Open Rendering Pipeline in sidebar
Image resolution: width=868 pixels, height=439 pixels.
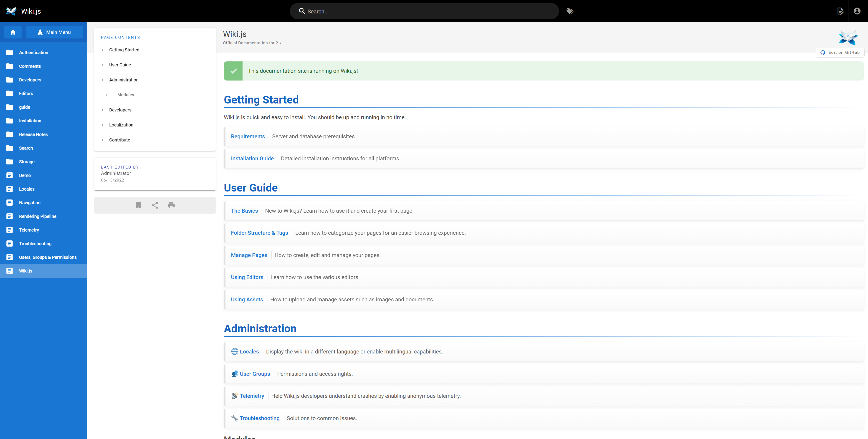[37, 216]
